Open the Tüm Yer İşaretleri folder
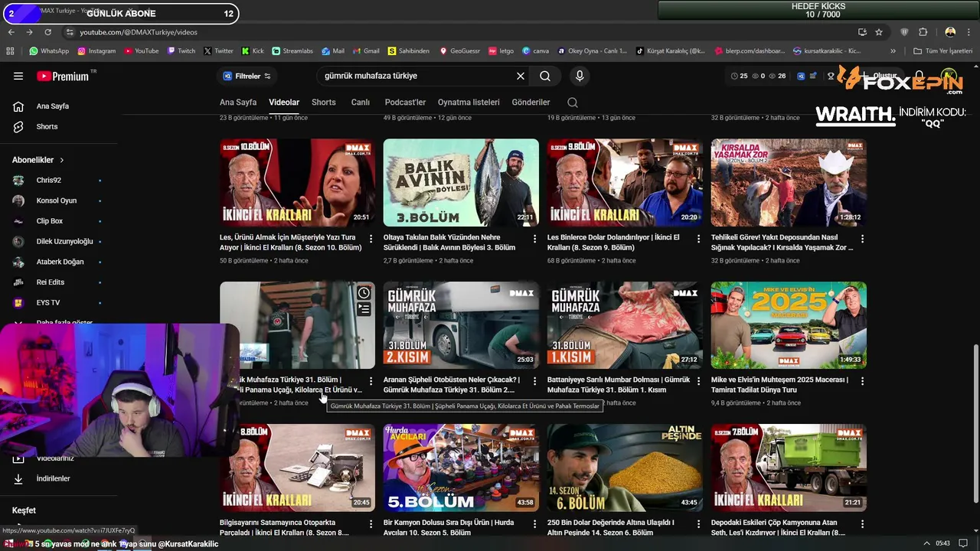Image resolution: width=980 pixels, height=551 pixels. click(943, 51)
